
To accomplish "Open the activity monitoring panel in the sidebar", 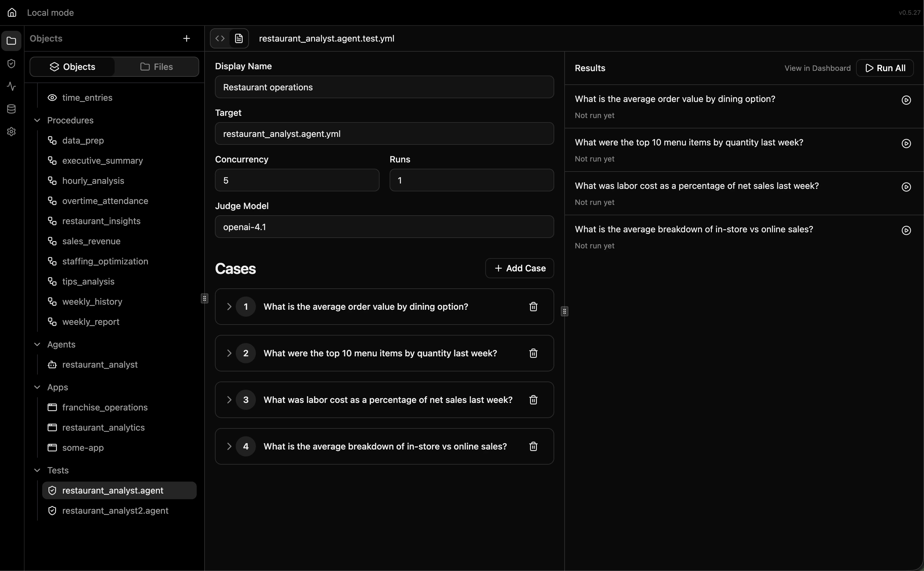I will (x=11, y=86).
